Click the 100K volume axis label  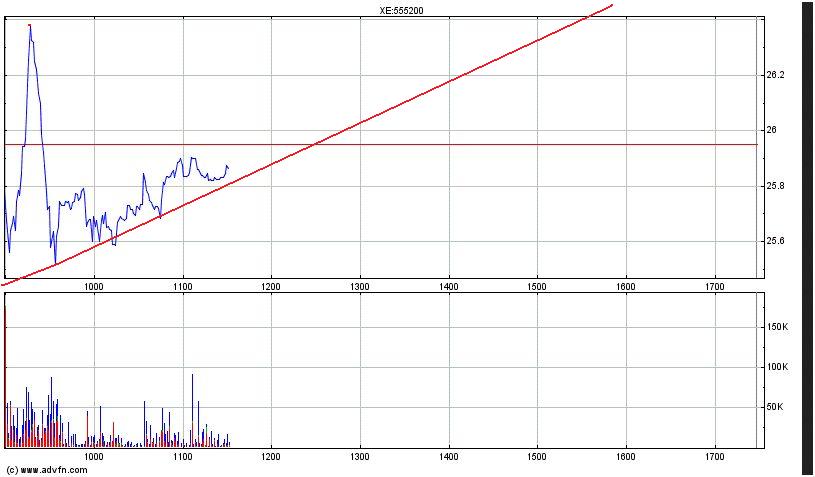(x=778, y=367)
